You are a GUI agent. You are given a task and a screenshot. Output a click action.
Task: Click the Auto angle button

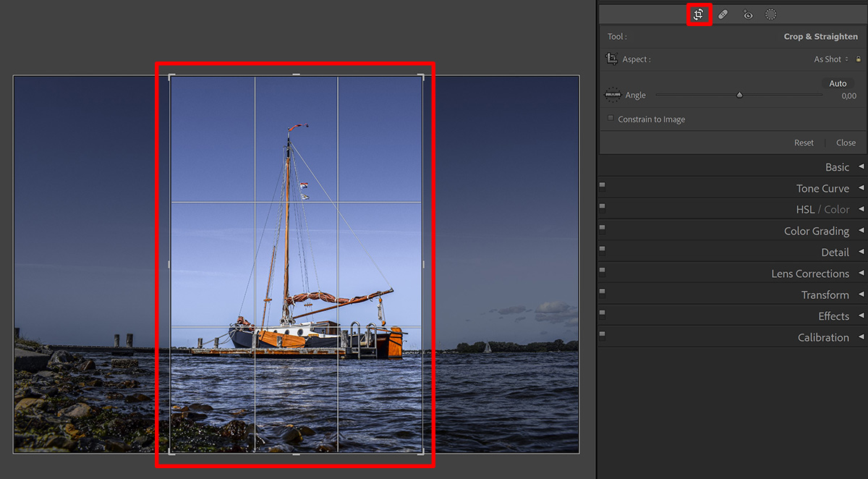[838, 82]
